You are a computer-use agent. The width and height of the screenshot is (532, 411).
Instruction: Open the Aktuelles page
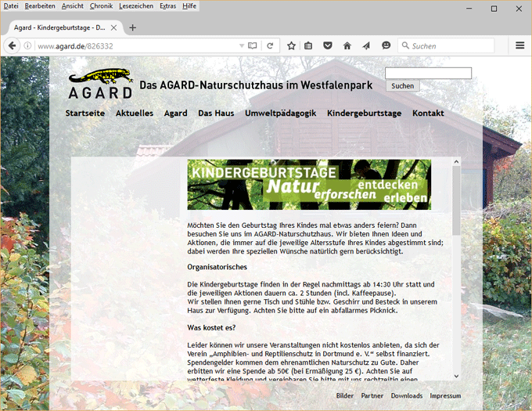[135, 113]
